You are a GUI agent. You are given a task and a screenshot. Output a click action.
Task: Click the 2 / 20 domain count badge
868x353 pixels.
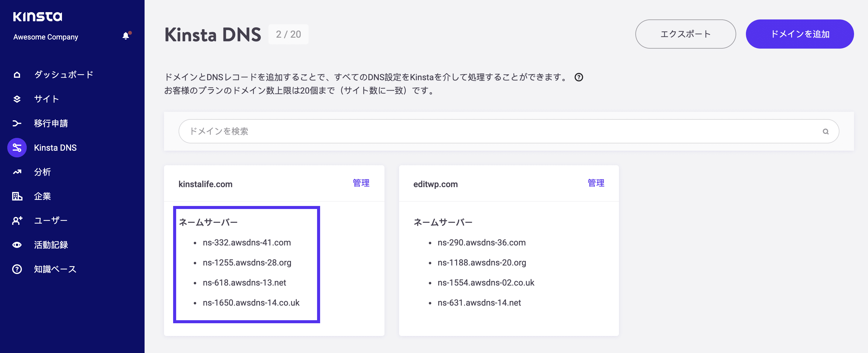click(288, 34)
